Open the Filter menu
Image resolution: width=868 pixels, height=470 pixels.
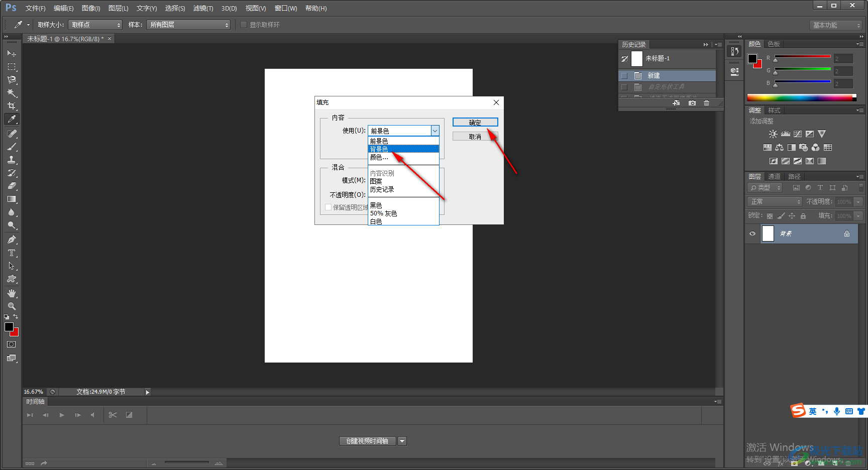tap(203, 9)
